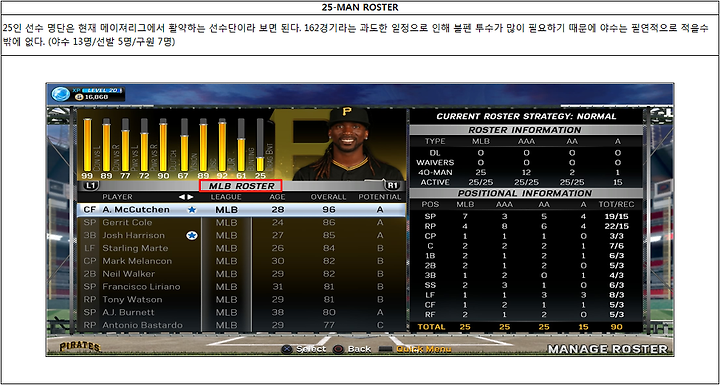The image size is (720, 385).
Task: Click the Quick Menu touchpad icon
Action: pos(386,349)
